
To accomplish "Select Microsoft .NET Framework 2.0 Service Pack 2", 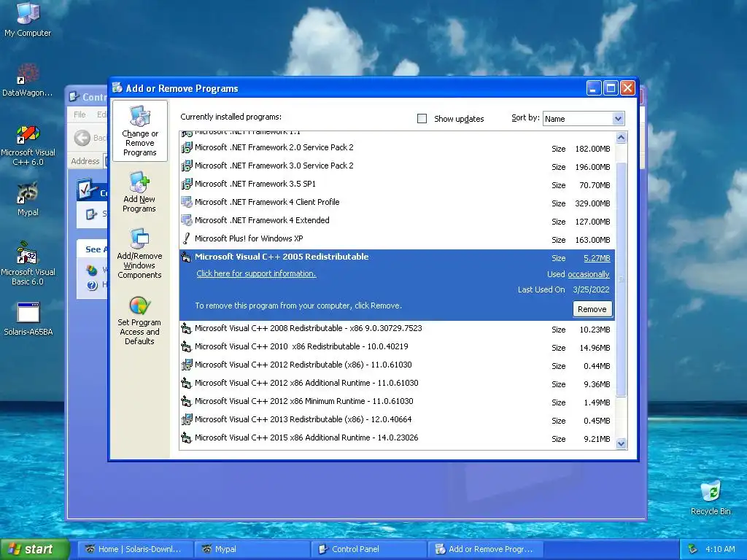I will tap(398, 147).
